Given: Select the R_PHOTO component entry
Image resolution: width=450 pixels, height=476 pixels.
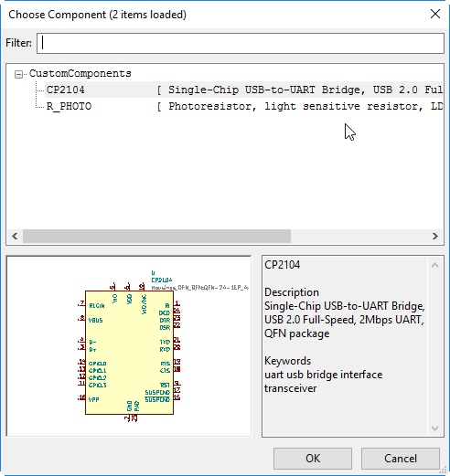Looking at the screenshot, I should (69, 106).
